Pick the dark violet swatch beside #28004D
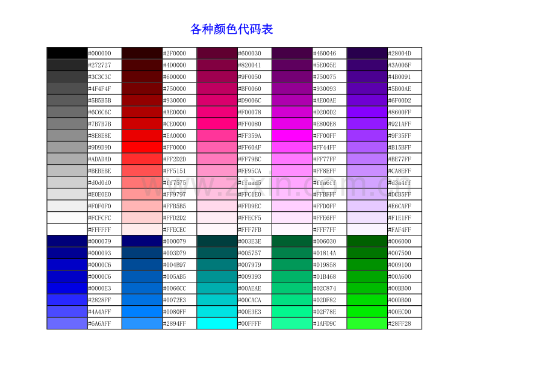This screenshot has height=392, width=554. pyautogui.click(x=367, y=53)
